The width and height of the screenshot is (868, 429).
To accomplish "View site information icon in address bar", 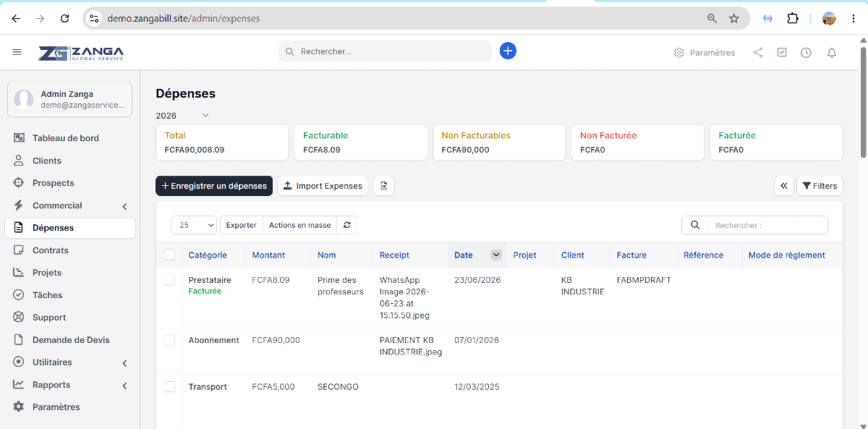I will [x=94, y=18].
